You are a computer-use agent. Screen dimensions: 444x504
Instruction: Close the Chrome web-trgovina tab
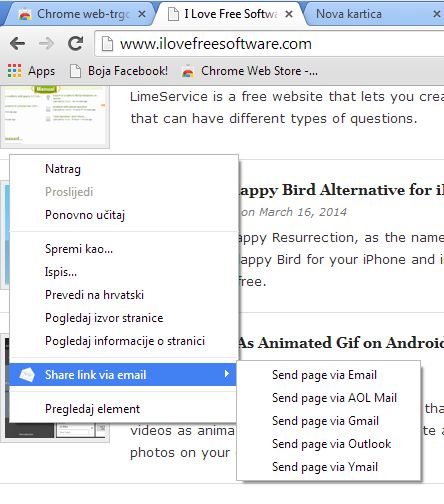tap(142, 14)
